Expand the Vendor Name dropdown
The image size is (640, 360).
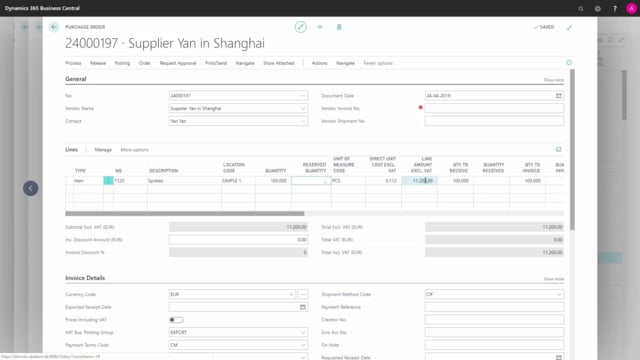pos(303,109)
